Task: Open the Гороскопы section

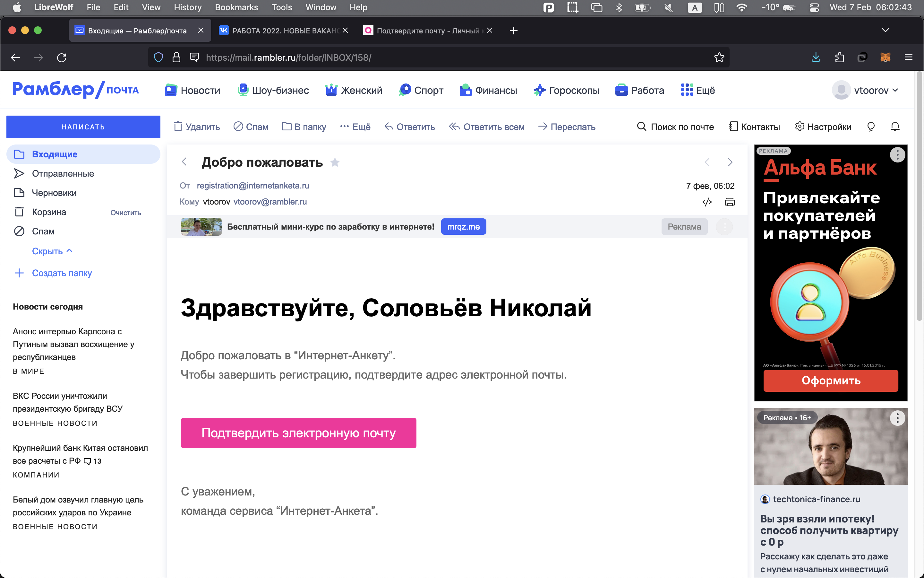Action: click(566, 90)
